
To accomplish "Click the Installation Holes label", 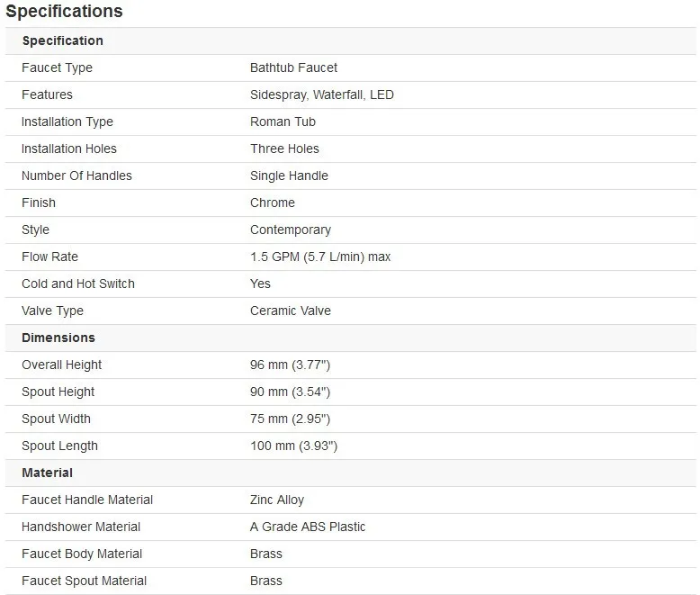I will pyautogui.click(x=69, y=149).
